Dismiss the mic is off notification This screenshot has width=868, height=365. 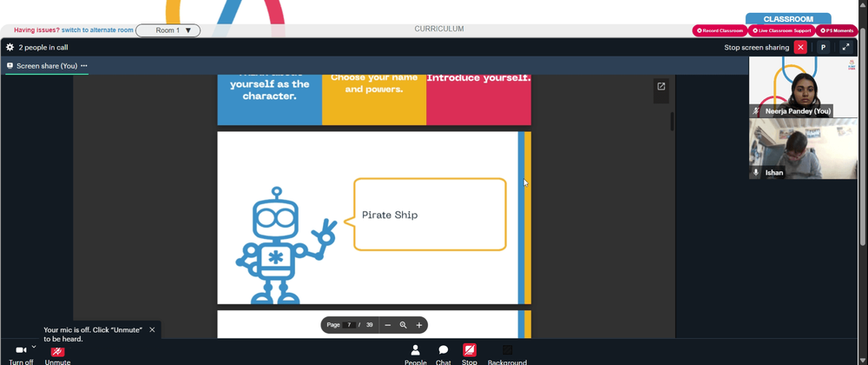(152, 329)
